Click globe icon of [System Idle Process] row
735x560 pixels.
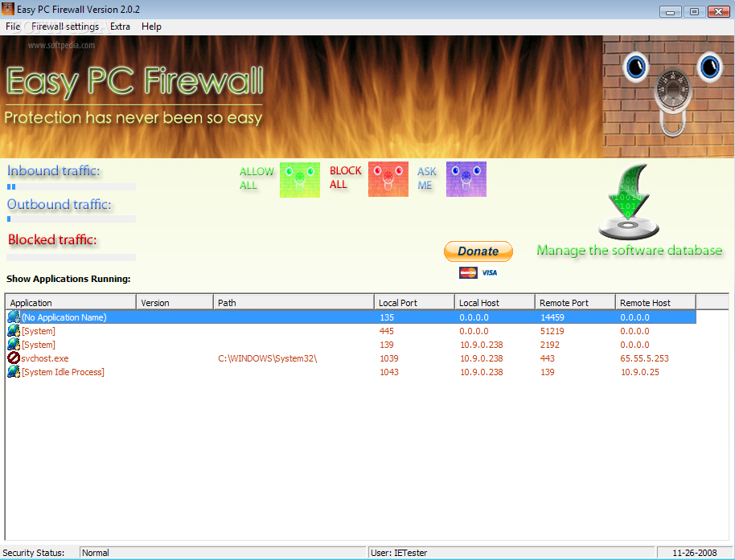click(x=14, y=371)
